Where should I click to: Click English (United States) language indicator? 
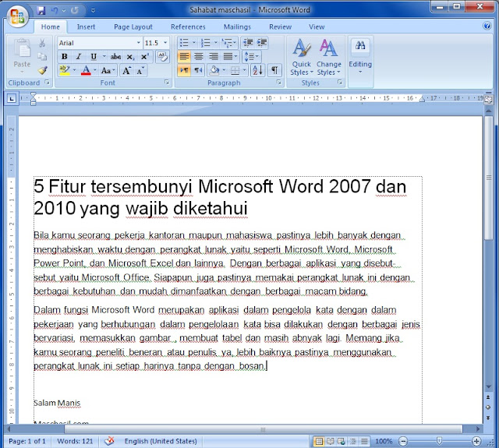point(161,441)
